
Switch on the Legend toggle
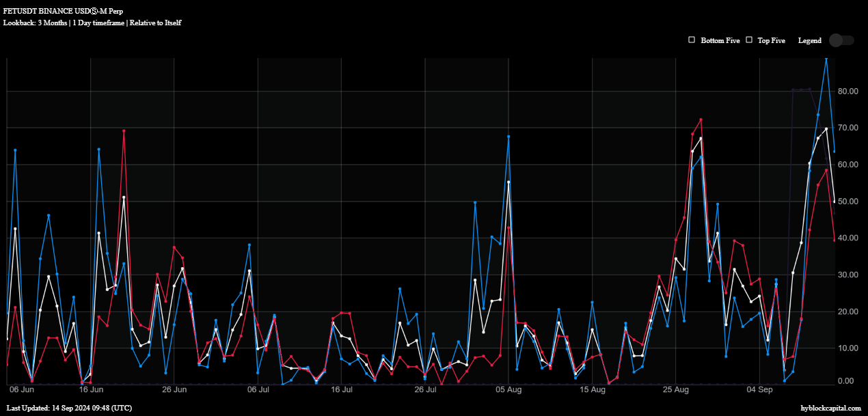(841, 40)
